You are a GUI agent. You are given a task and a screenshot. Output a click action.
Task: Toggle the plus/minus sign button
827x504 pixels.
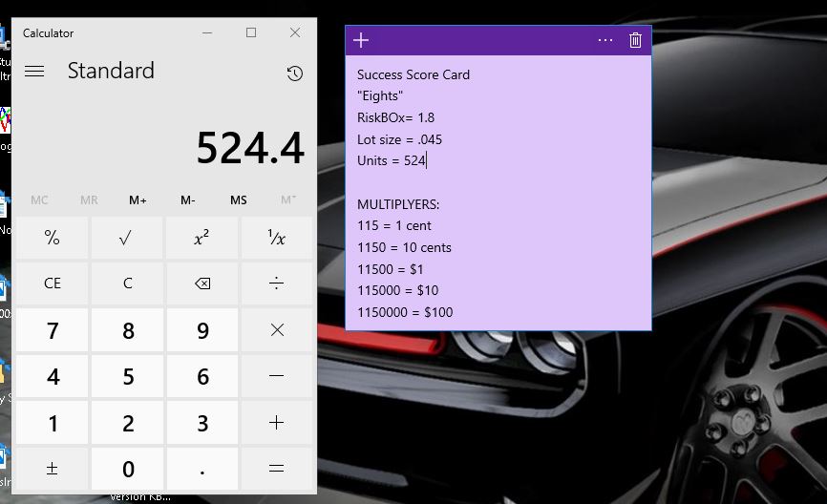coord(53,469)
